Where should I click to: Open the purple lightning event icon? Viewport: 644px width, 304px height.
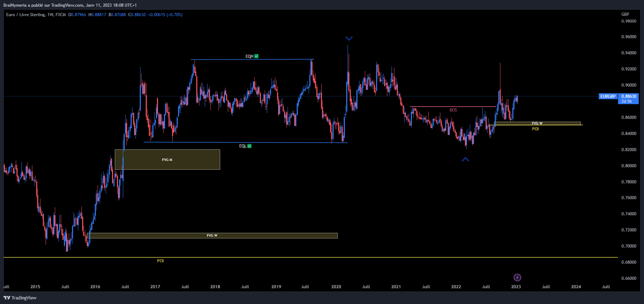517,278
